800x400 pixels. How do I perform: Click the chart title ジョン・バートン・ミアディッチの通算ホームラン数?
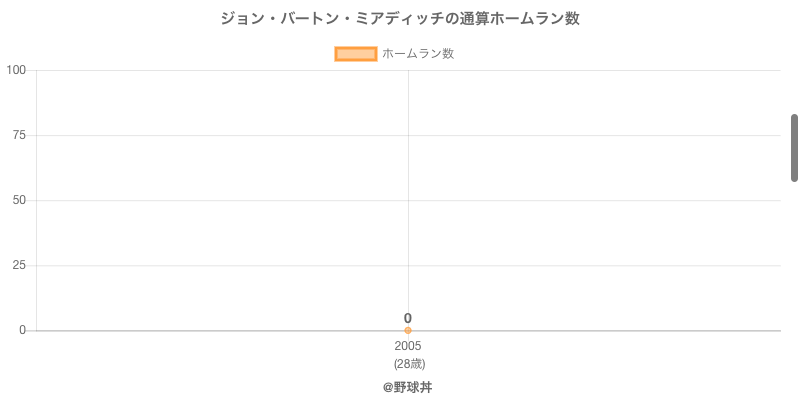pyautogui.click(x=400, y=19)
